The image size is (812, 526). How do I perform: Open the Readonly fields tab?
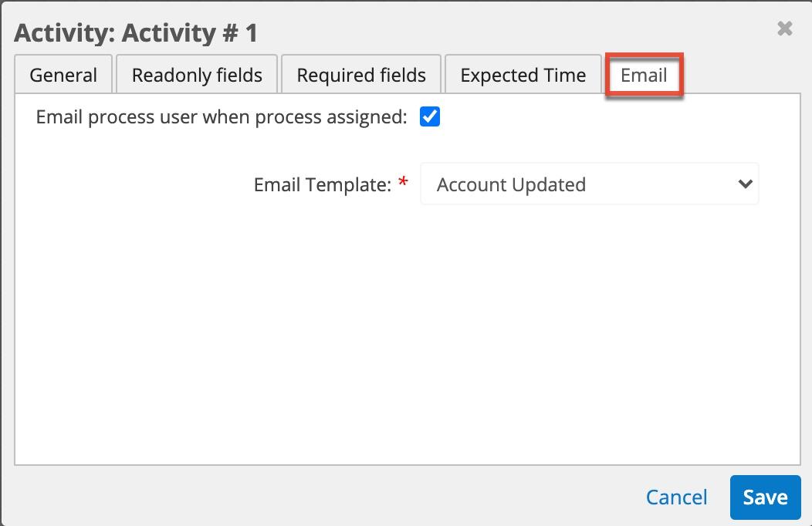coord(197,76)
